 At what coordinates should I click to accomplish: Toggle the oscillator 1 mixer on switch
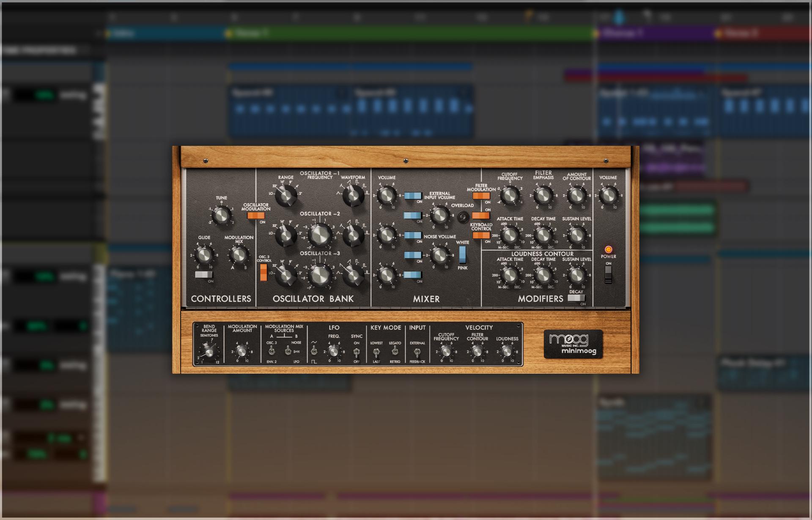413,196
